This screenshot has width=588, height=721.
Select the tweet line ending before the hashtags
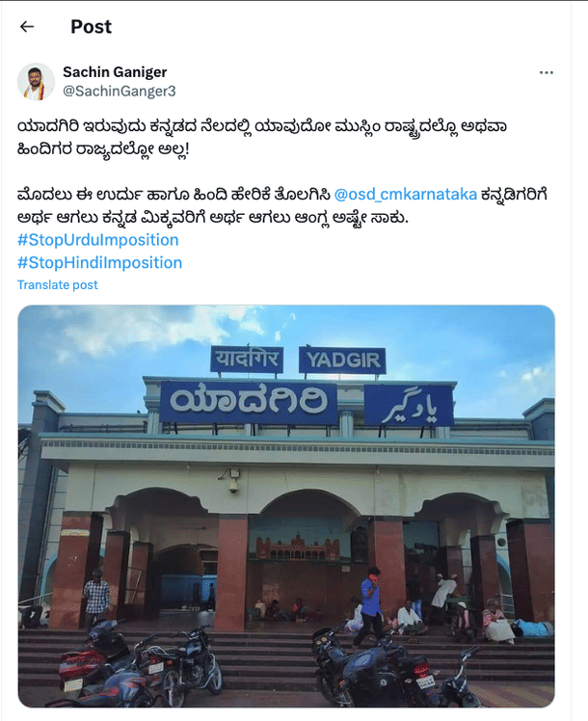(x=213, y=218)
